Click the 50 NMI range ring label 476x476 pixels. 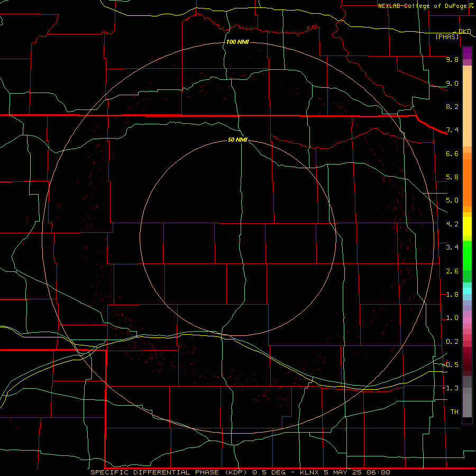pos(237,140)
